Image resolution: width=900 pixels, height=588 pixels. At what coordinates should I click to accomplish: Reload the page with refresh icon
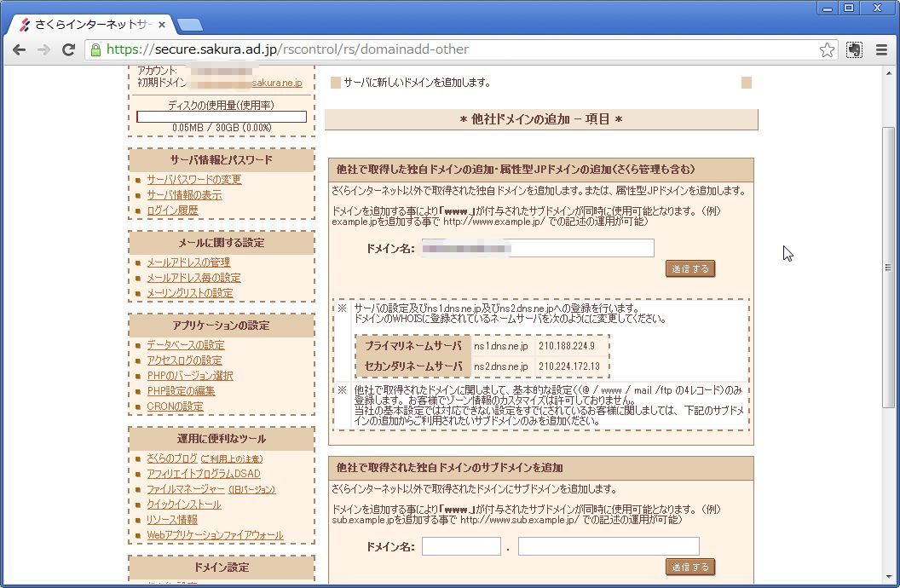pos(68,50)
